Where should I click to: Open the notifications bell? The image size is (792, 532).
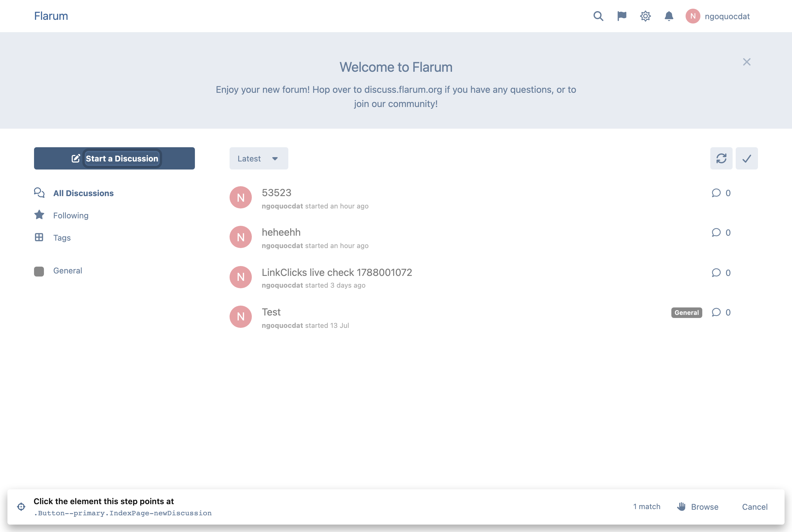(x=669, y=16)
